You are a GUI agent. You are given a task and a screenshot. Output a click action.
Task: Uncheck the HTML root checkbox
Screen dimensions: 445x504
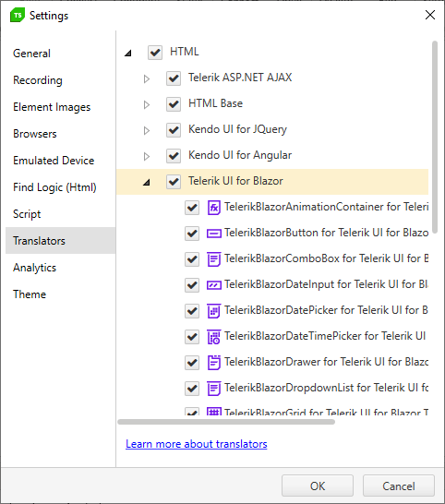(x=155, y=53)
